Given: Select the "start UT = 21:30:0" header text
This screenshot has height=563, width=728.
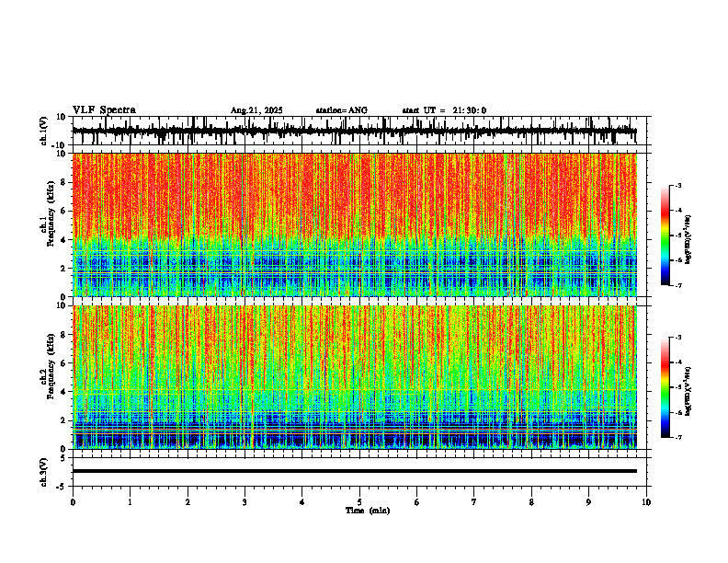Looking at the screenshot, I should [x=444, y=110].
